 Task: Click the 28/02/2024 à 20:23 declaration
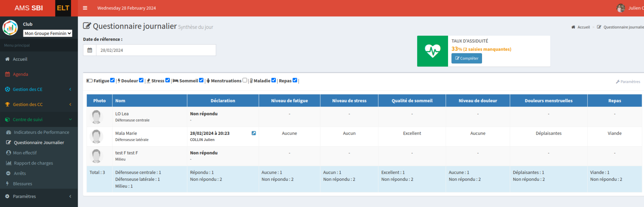(210, 133)
